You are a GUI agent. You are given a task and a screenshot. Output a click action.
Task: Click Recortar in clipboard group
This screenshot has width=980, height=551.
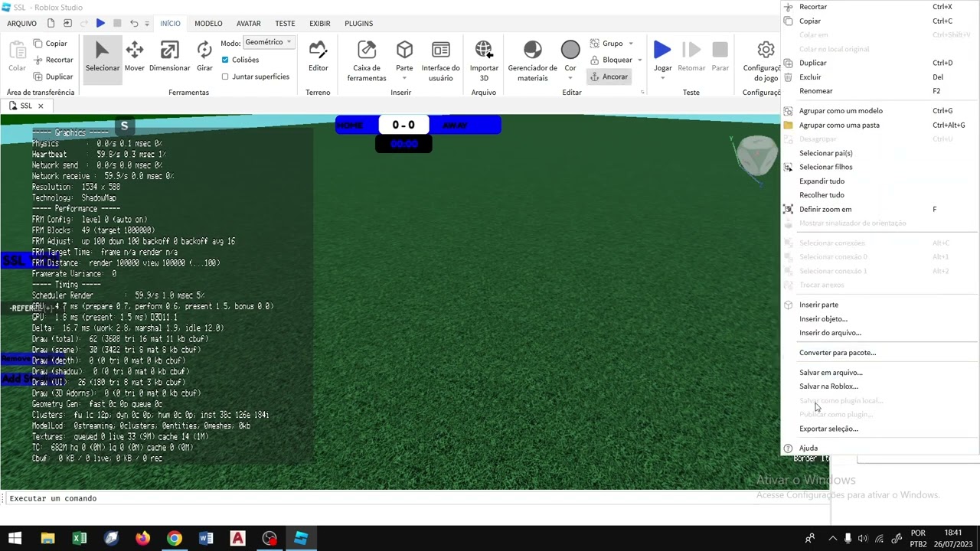[x=53, y=60]
